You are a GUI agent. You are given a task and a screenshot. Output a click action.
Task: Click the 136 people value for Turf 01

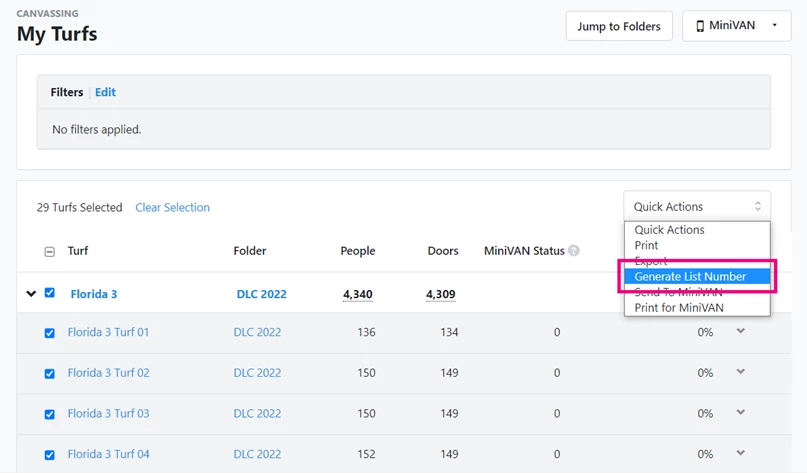pyautogui.click(x=366, y=332)
